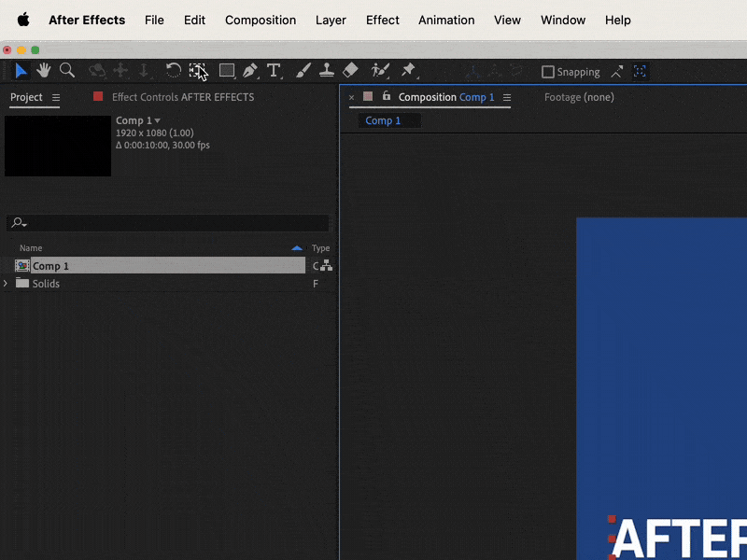
Task: Select the Brush tool
Action: [x=303, y=71]
